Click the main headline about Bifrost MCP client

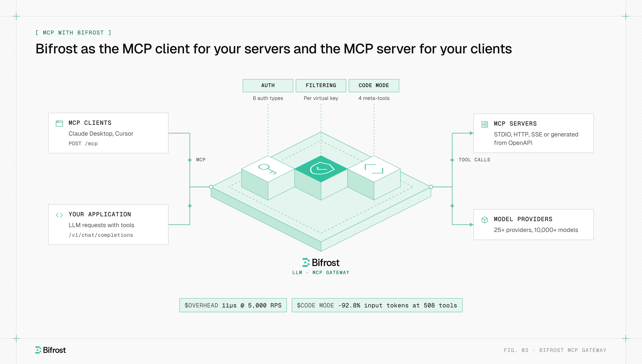coord(274,49)
